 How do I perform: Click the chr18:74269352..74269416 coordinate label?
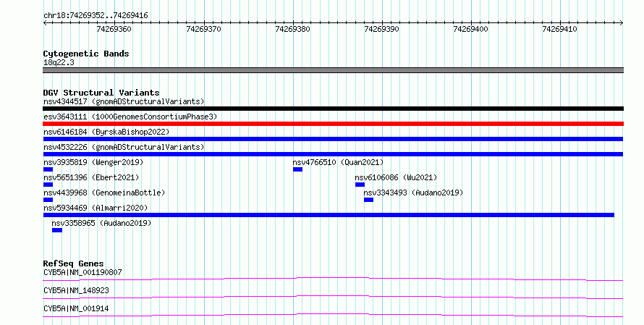[x=96, y=16]
